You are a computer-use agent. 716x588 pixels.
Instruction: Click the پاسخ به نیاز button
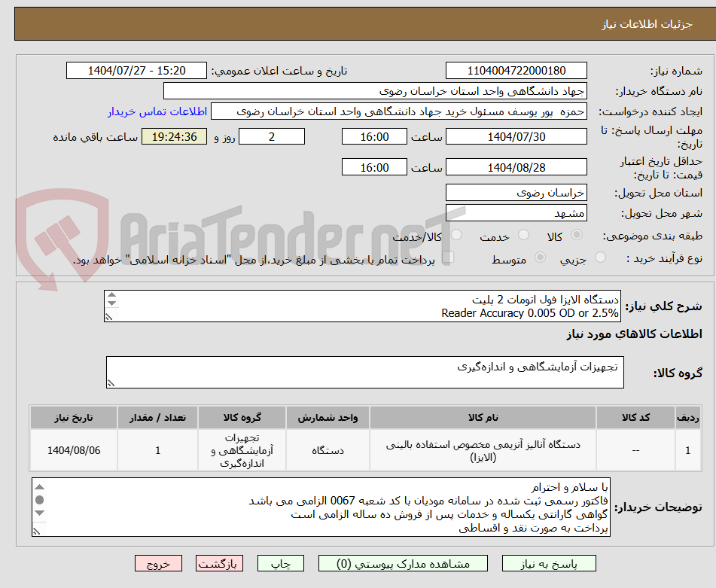(549, 563)
